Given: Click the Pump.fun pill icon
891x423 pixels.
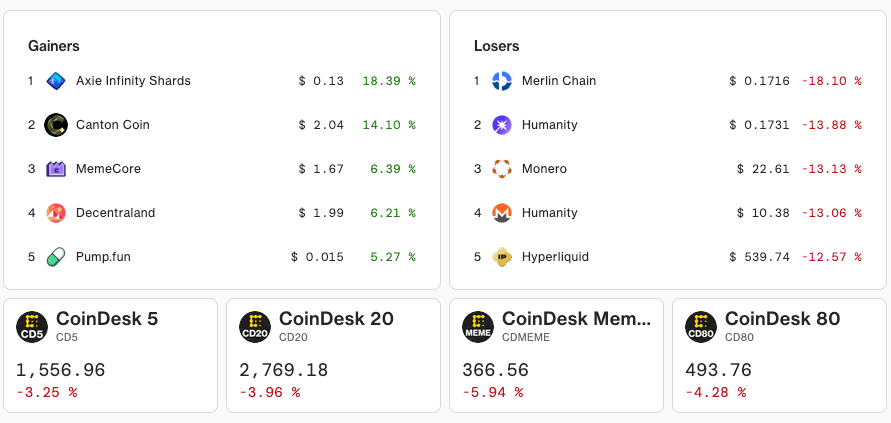Looking at the screenshot, I should coord(56,257).
